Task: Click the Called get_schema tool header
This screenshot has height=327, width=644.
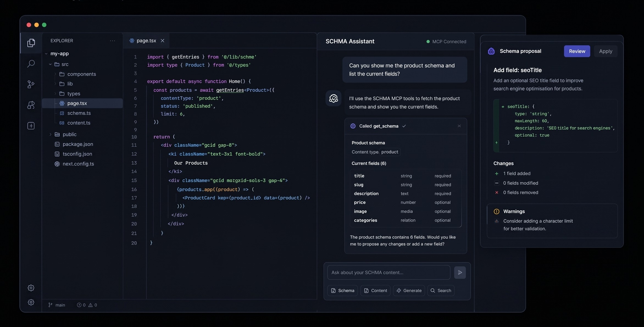Action: click(406, 126)
